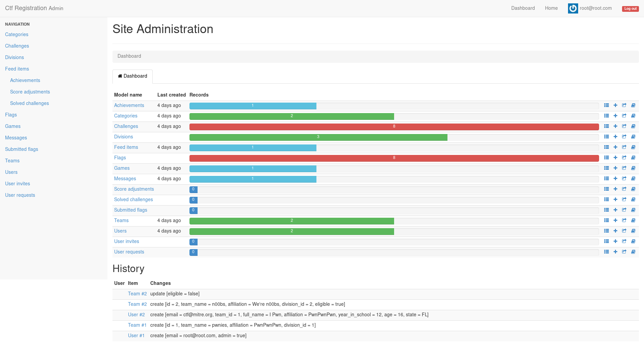Open Challenges in sidebar navigation
The width and height of the screenshot is (644, 348).
pos(17,46)
